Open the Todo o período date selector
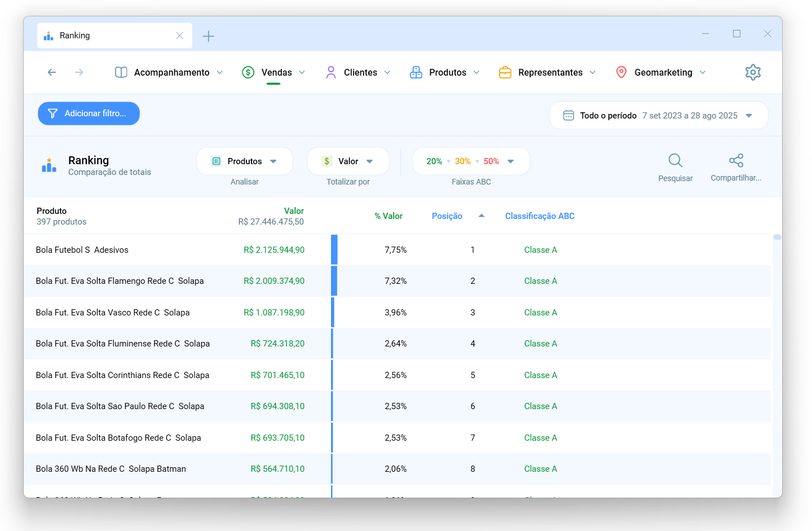This screenshot has height=531, width=812. pyautogui.click(x=659, y=116)
